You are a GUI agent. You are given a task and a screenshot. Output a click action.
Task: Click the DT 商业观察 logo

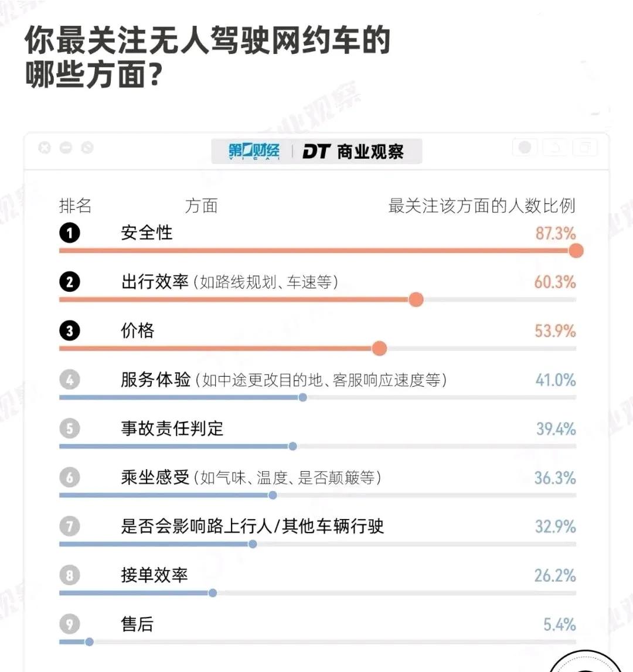click(353, 152)
